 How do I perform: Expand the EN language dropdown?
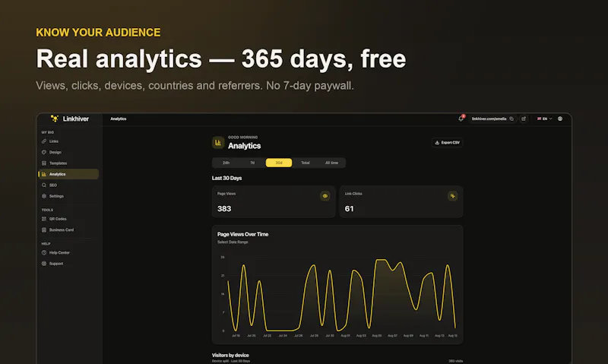[x=544, y=119]
